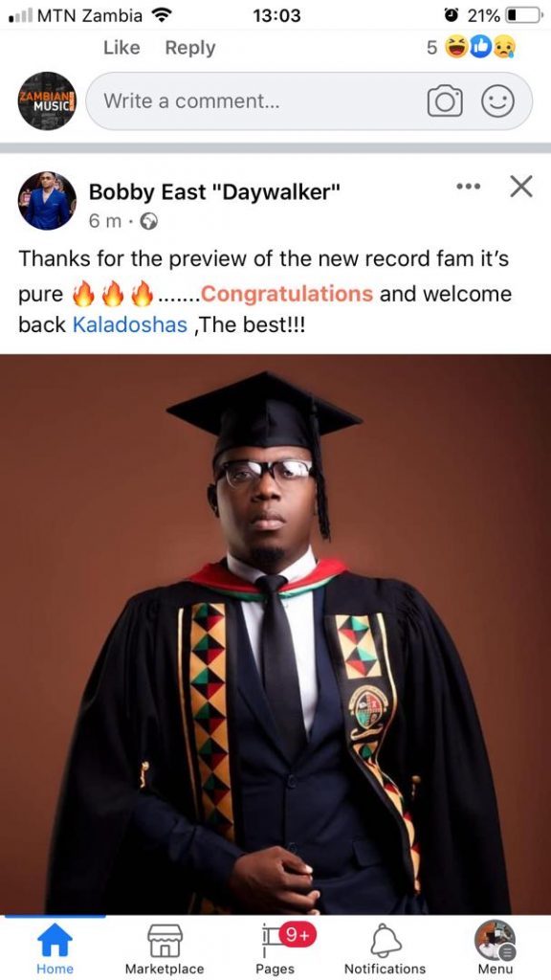
Task: Tap the Like link under comment
Action: pos(121,48)
